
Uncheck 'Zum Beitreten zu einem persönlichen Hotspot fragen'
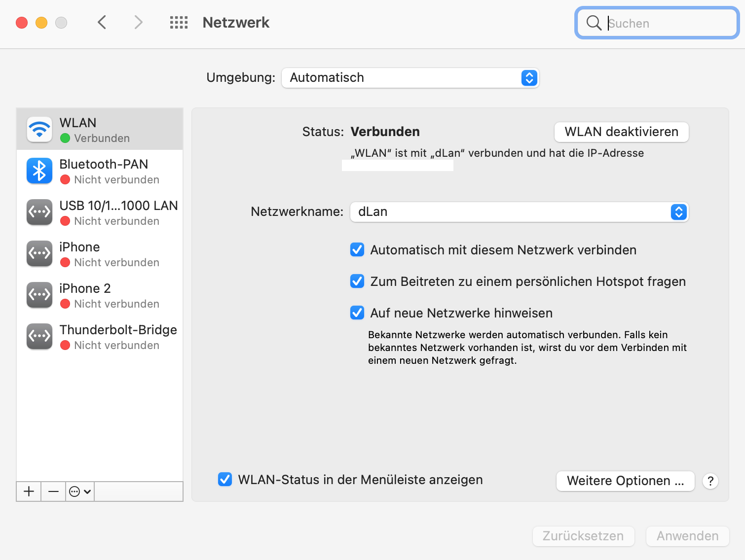357,281
